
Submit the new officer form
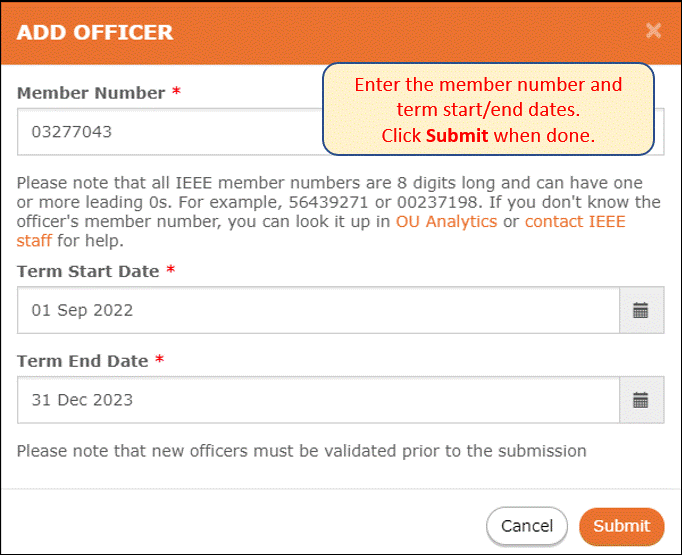(622, 526)
